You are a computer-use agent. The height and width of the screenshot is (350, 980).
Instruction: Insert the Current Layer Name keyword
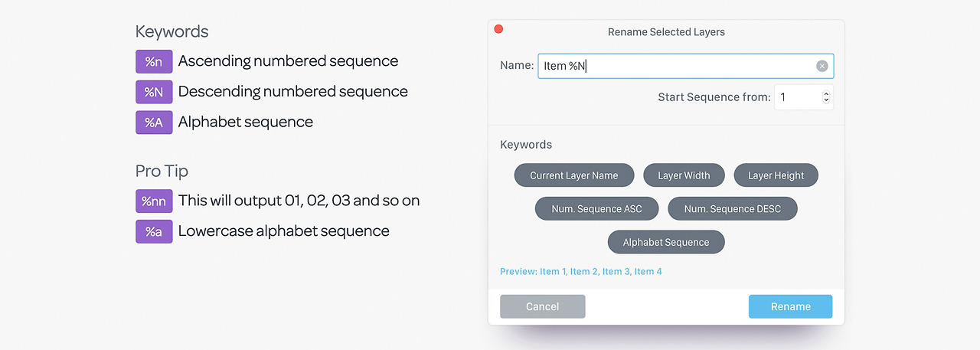[573, 175]
